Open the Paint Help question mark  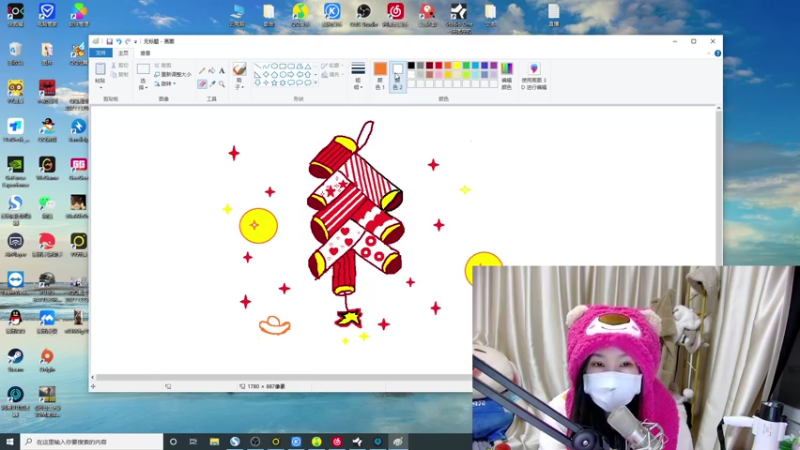[717, 53]
